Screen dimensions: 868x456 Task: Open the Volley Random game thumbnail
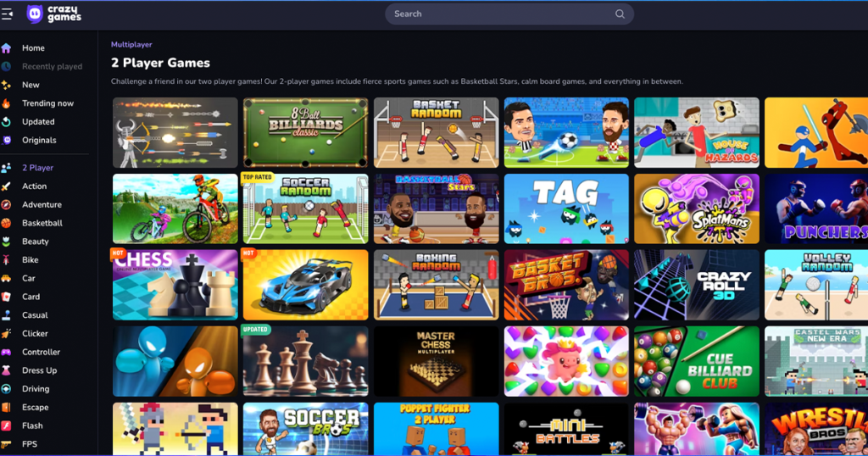(816, 285)
